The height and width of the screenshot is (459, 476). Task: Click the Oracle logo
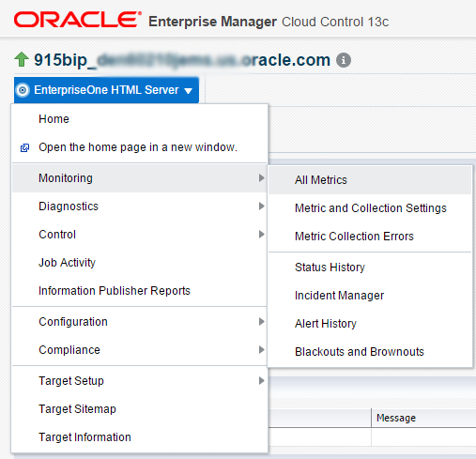tap(78, 20)
